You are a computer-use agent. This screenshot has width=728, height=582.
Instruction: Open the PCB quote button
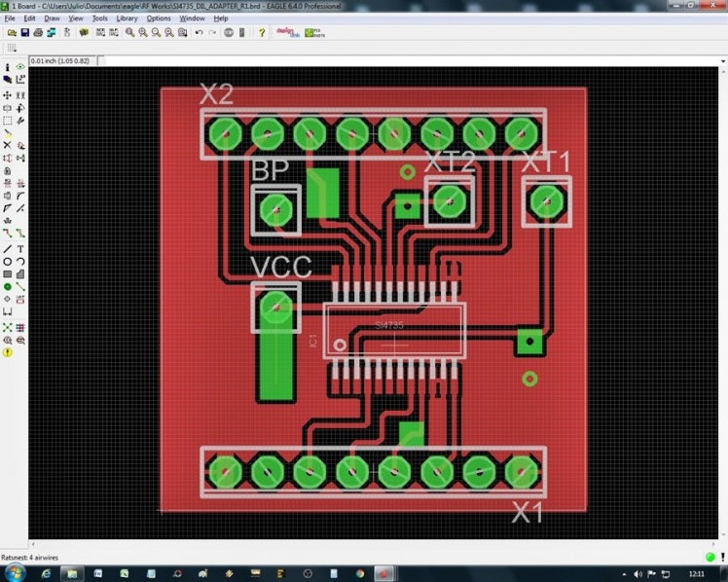314,32
